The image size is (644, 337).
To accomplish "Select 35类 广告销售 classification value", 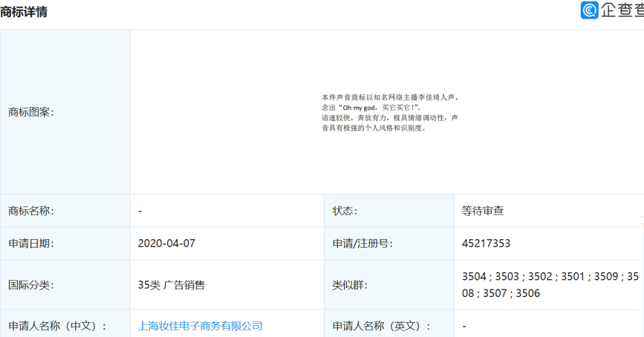I will pos(171,285).
